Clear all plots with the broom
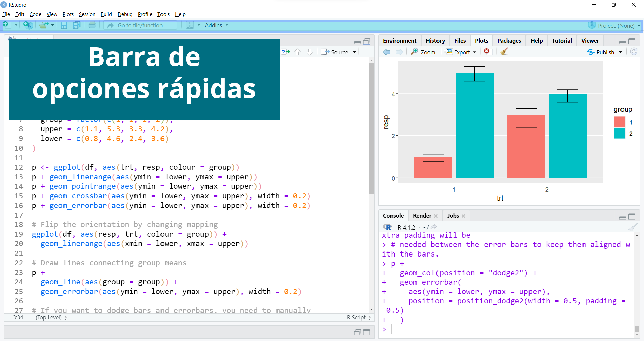644x341 pixels. pyautogui.click(x=504, y=52)
